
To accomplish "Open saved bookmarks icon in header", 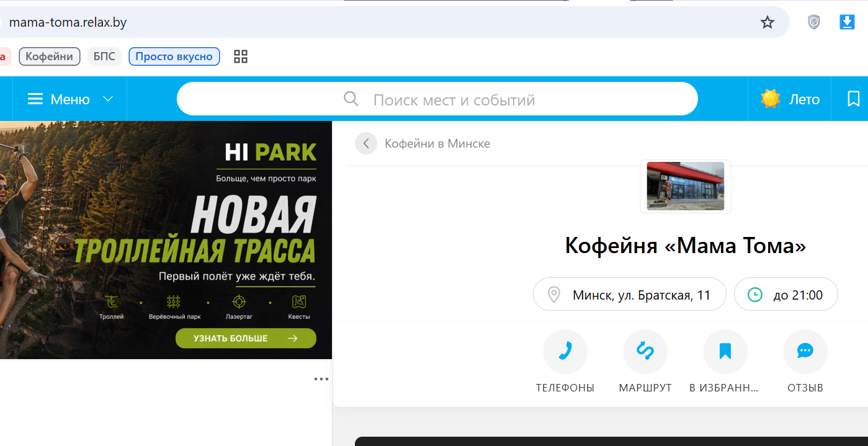I will tap(854, 99).
